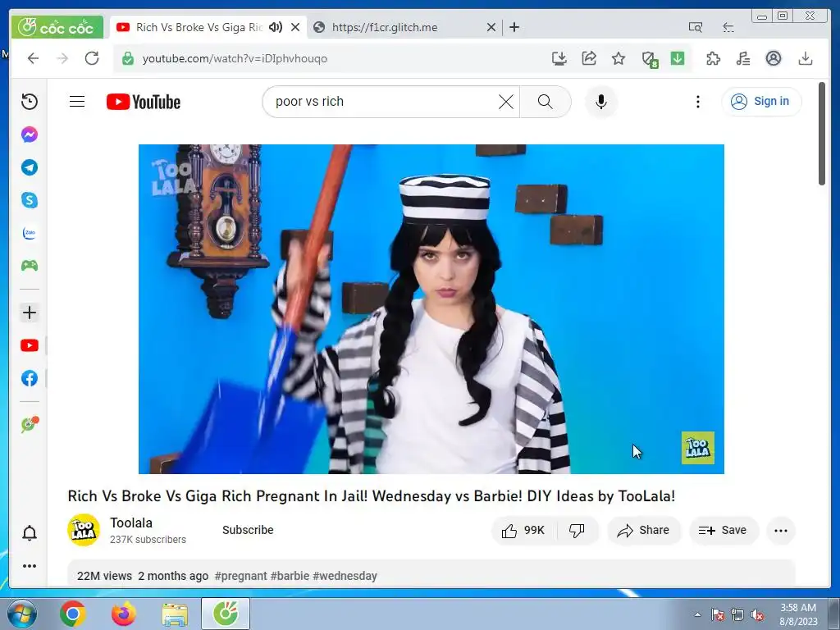840x630 pixels.
Task: Click the page vertical scrollbar thumb
Action: (x=822, y=133)
